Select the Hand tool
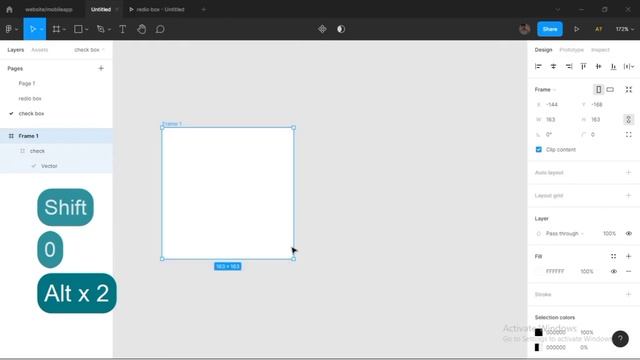This screenshot has height=360, width=640. (x=142, y=29)
